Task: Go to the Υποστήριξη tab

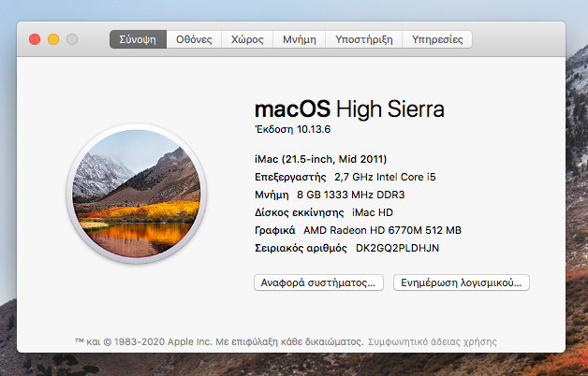Action: (x=363, y=39)
